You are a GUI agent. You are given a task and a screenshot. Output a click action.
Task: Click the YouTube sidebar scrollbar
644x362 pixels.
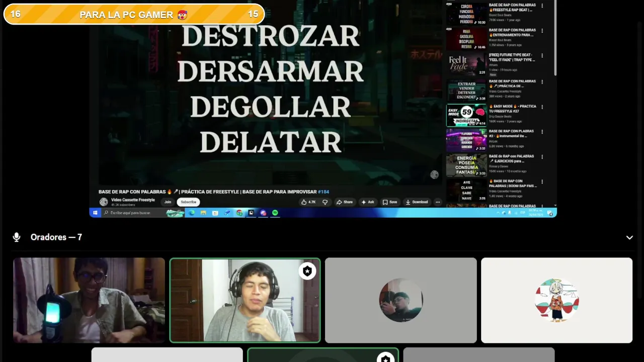[555, 38]
